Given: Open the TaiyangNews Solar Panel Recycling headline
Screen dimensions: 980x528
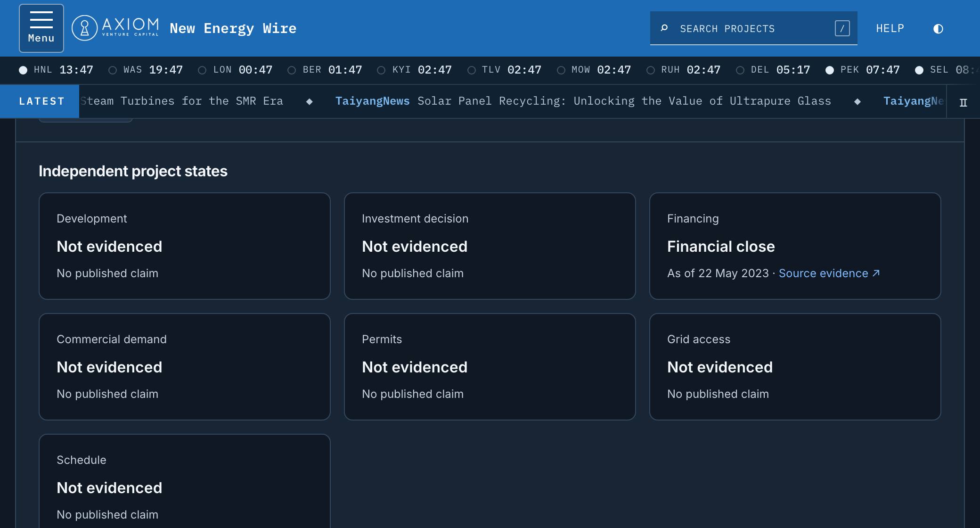Looking at the screenshot, I should (x=583, y=101).
